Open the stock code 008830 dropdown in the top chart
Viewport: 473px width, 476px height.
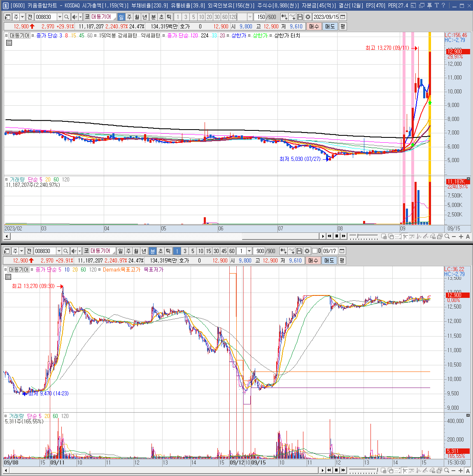point(60,17)
